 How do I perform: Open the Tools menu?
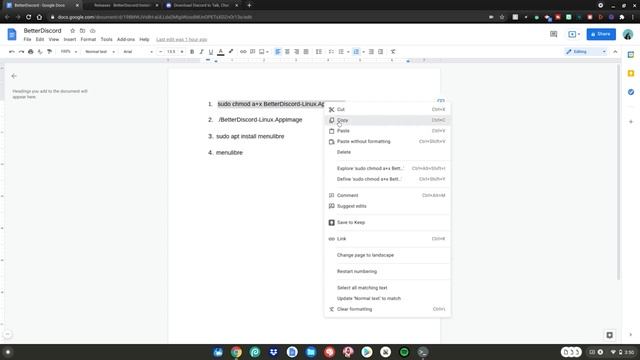[107, 40]
